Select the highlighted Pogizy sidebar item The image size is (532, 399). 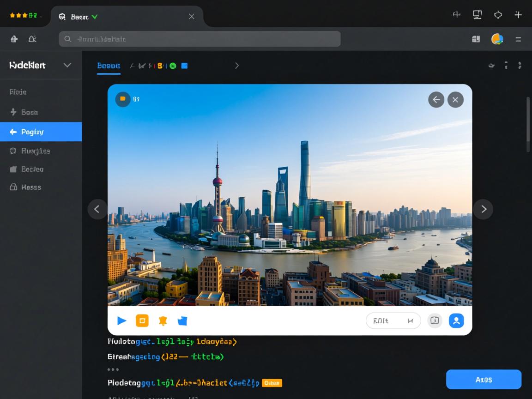pos(41,132)
